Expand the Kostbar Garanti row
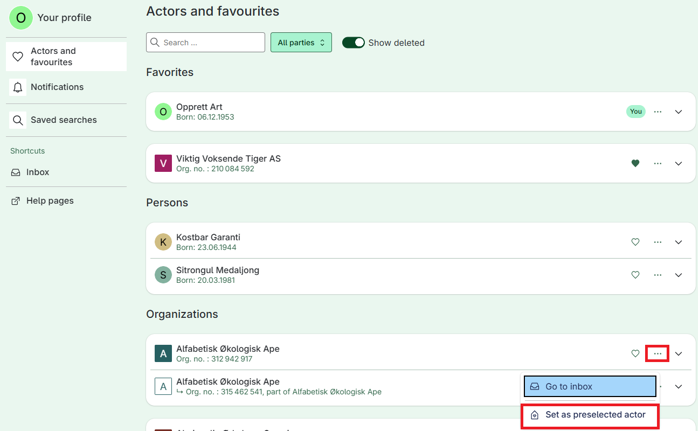Screen dimensions: 698x431 pos(678,242)
